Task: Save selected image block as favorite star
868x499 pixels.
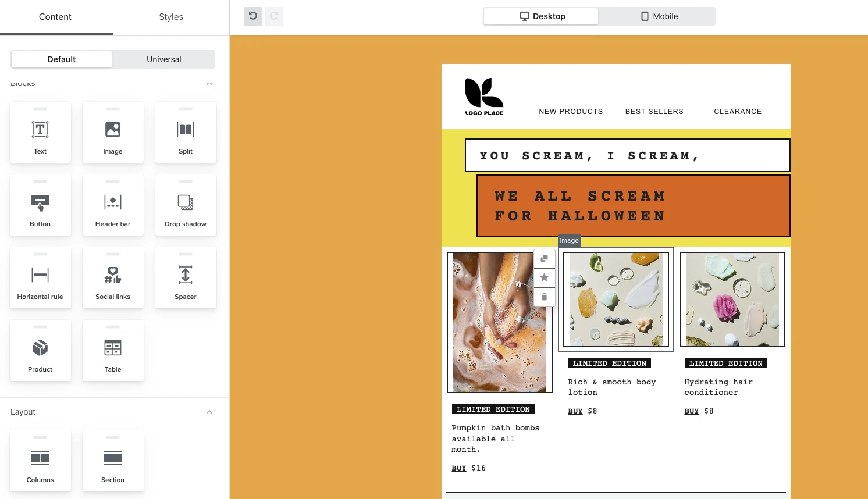Action: coord(544,277)
